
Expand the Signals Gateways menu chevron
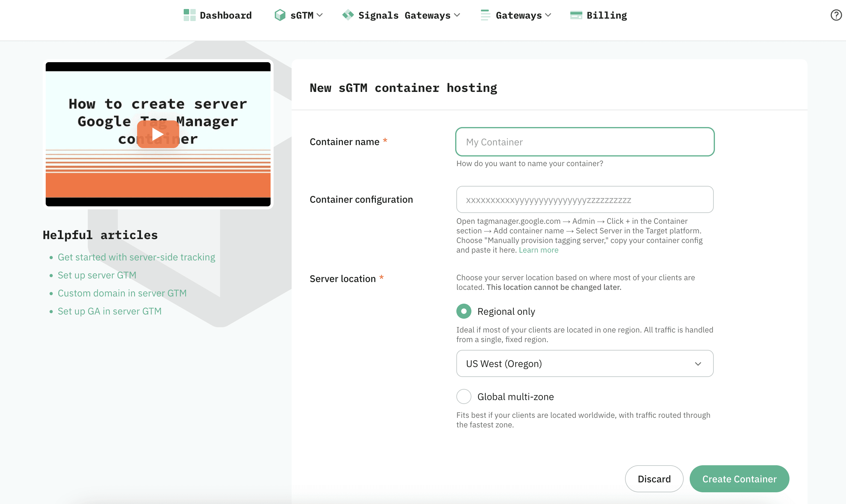(457, 15)
